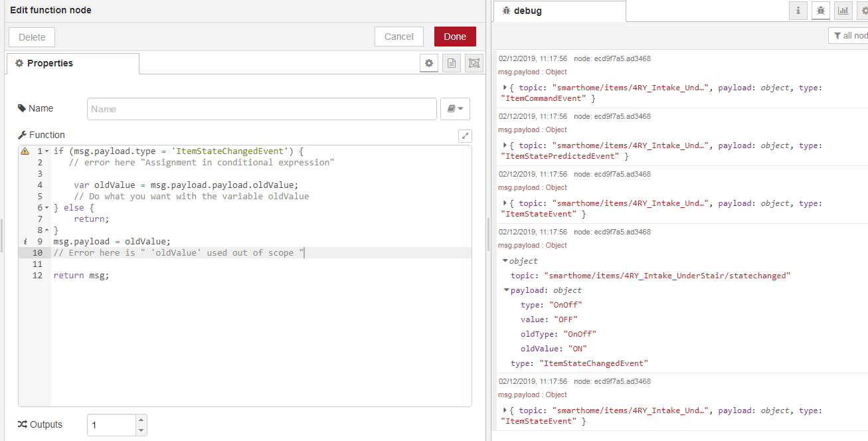The height and width of the screenshot is (441, 868).
Task: Click the Cancel button
Action: coord(399,37)
